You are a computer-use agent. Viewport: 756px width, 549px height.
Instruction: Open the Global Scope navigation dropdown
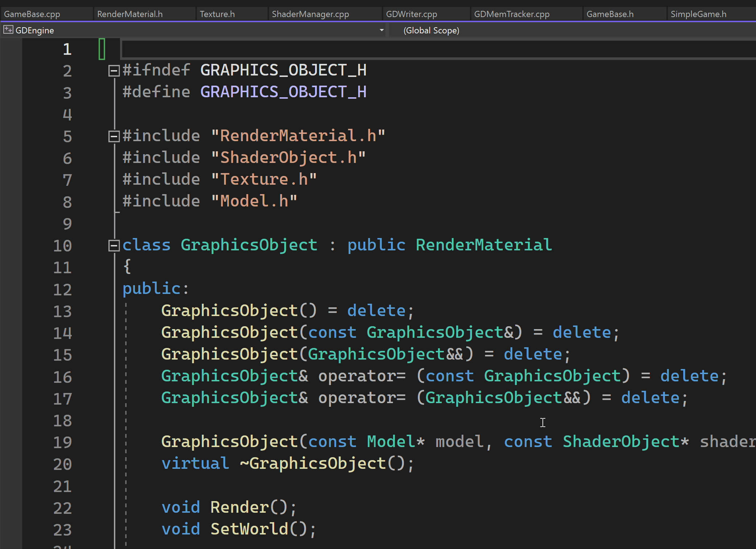pos(573,30)
